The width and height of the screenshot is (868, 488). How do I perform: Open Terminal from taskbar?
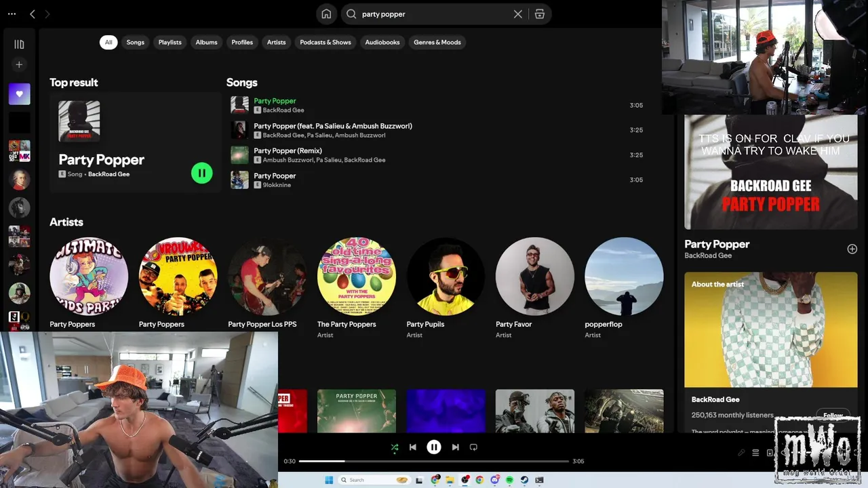[539, 480]
